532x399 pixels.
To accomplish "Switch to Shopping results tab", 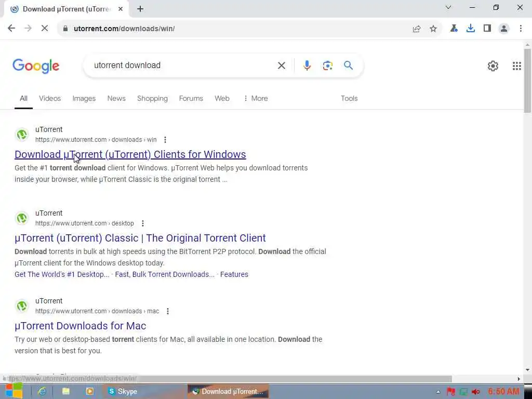I will (152, 98).
